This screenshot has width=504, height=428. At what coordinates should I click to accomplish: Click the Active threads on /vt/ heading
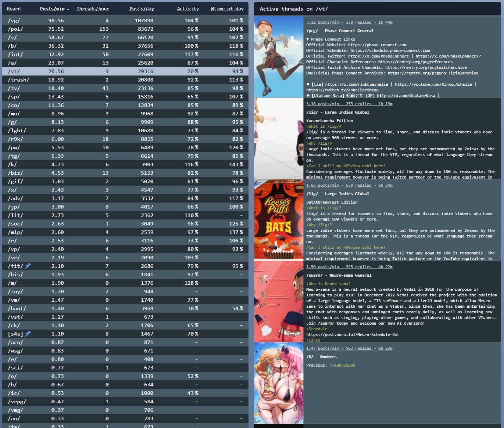coord(294,9)
